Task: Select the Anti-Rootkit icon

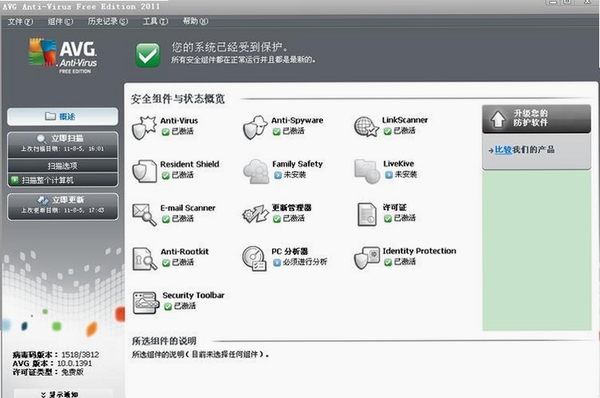Action: pyautogui.click(x=144, y=259)
